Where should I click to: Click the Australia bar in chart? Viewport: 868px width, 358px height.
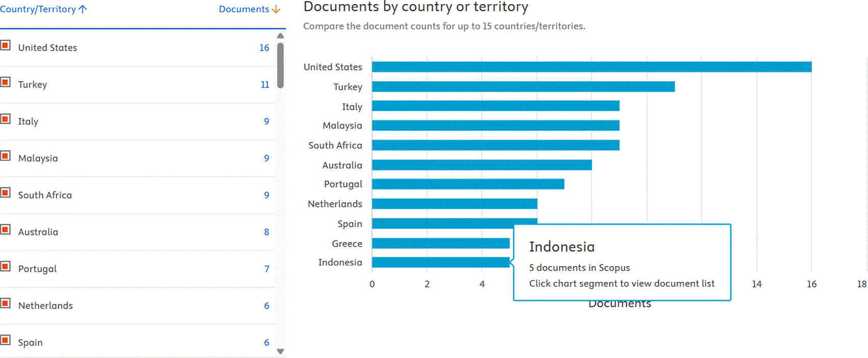pyautogui.click(x=482, y=165)
